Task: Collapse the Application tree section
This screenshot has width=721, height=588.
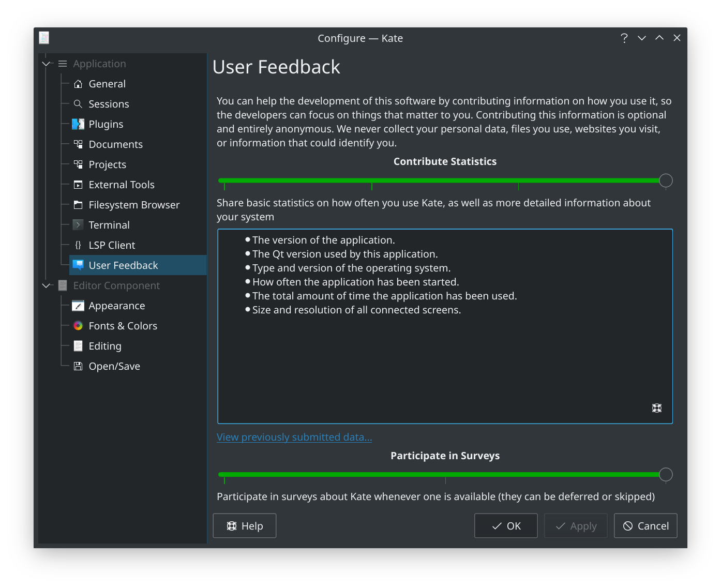Action: click(x=47, y=64)
